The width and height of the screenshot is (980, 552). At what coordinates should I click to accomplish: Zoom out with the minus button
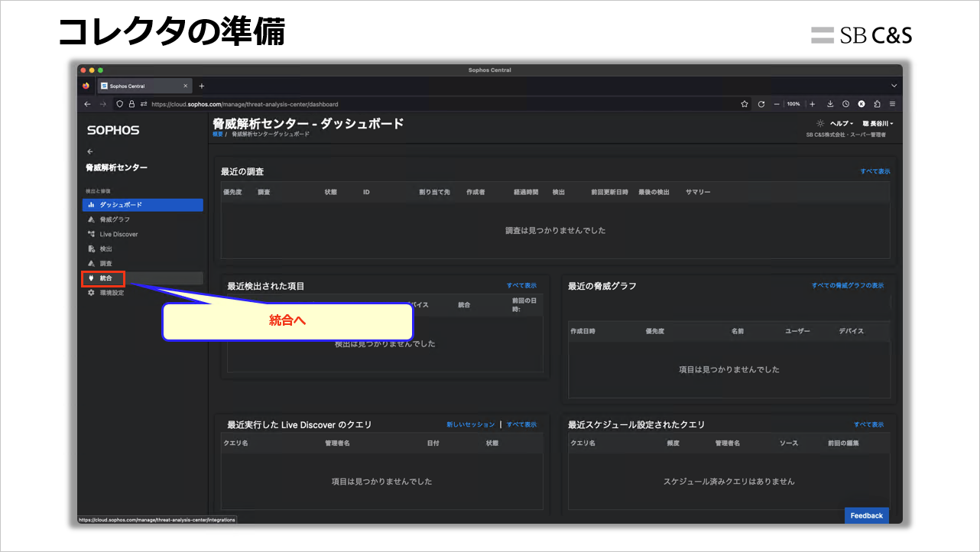tap(777, 104)
